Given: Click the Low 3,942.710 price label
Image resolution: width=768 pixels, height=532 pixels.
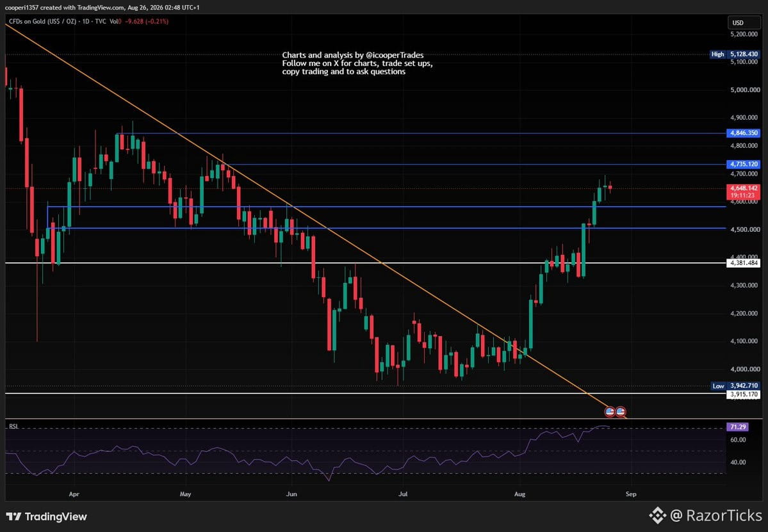Looking at the screenshot, I should pyautogui.click(x=735, y=385).
